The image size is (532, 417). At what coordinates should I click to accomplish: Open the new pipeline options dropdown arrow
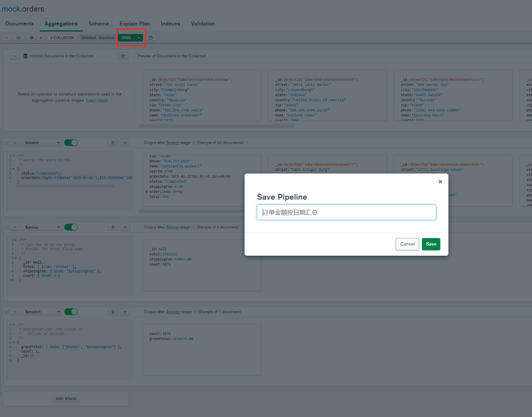(41, 38)
